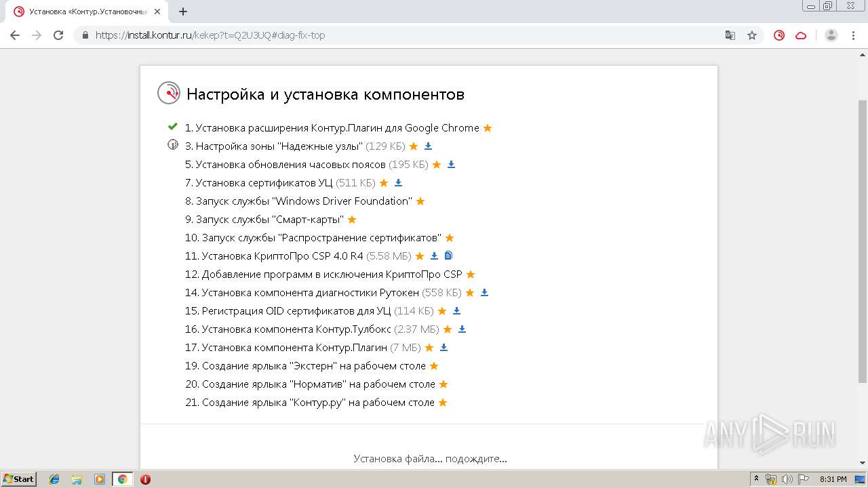The height and width of the screenshot is (488, 868).
Task: Translate this page via the address bar icon
Action: pyautogui.click(x=730, y=35)
